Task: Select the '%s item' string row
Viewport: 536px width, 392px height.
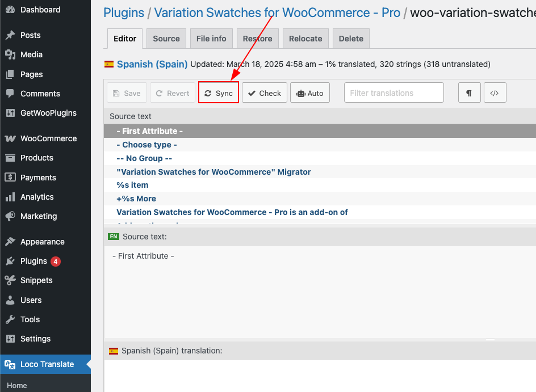Action: click(x=320, y=185)
